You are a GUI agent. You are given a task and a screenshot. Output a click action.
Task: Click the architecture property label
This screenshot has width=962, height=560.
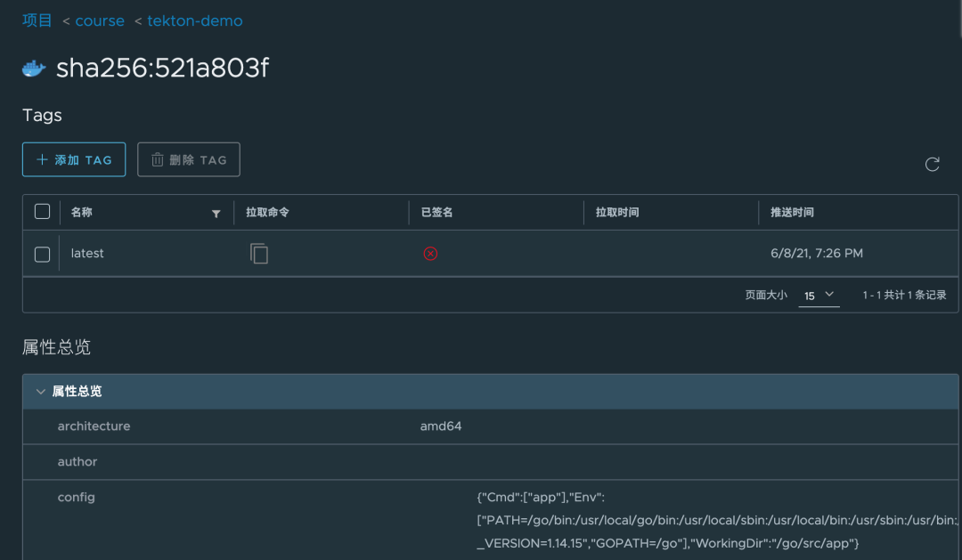point(94,426)
